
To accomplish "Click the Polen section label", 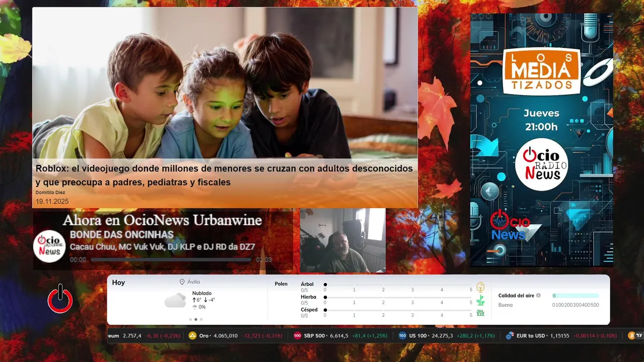I will coord(281,284).
